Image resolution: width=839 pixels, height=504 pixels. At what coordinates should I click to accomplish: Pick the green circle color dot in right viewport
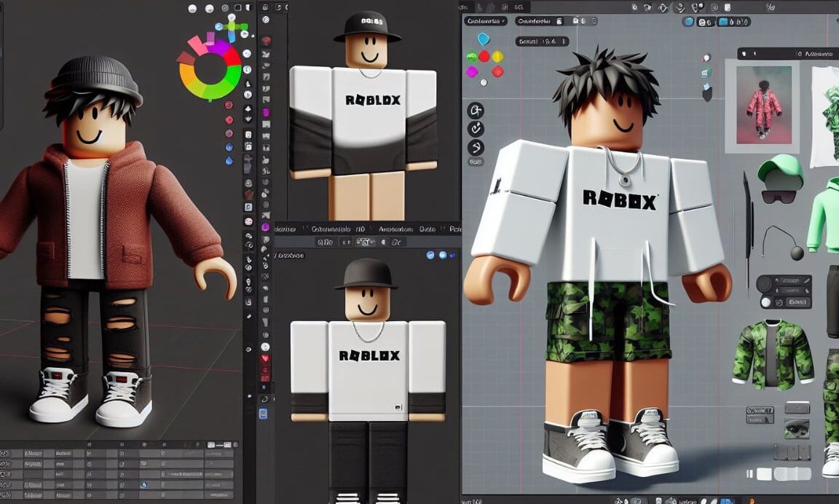click(x=471, y=56)
